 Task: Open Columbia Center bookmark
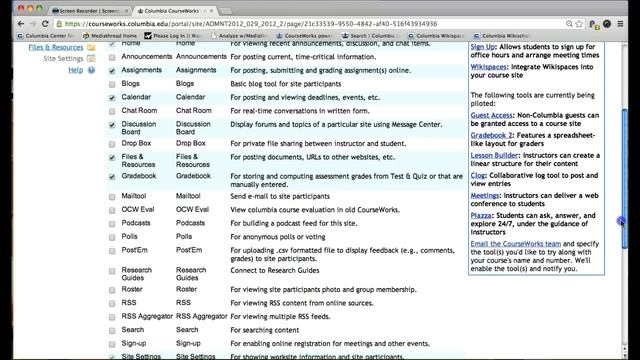tap(46, 36)
